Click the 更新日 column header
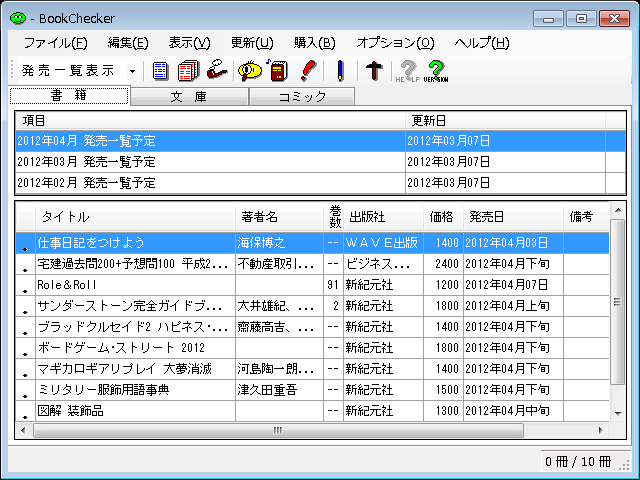Viewport: 640px width, 480px height. click(x=505, y=120)
